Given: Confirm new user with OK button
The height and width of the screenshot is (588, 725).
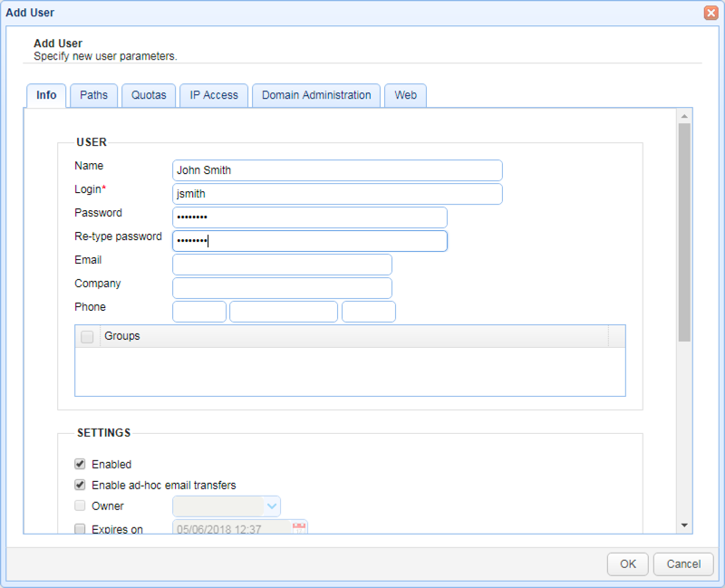Looking at the screenshot, I should [627, 564].
